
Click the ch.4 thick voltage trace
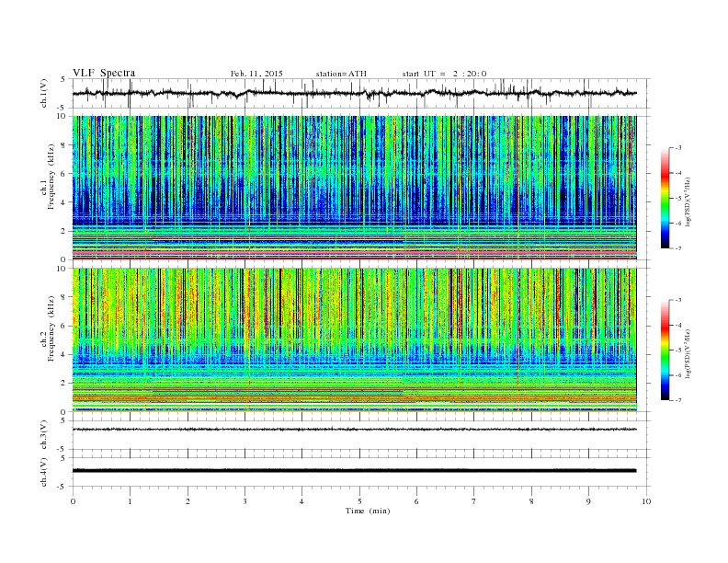point(355,471)
